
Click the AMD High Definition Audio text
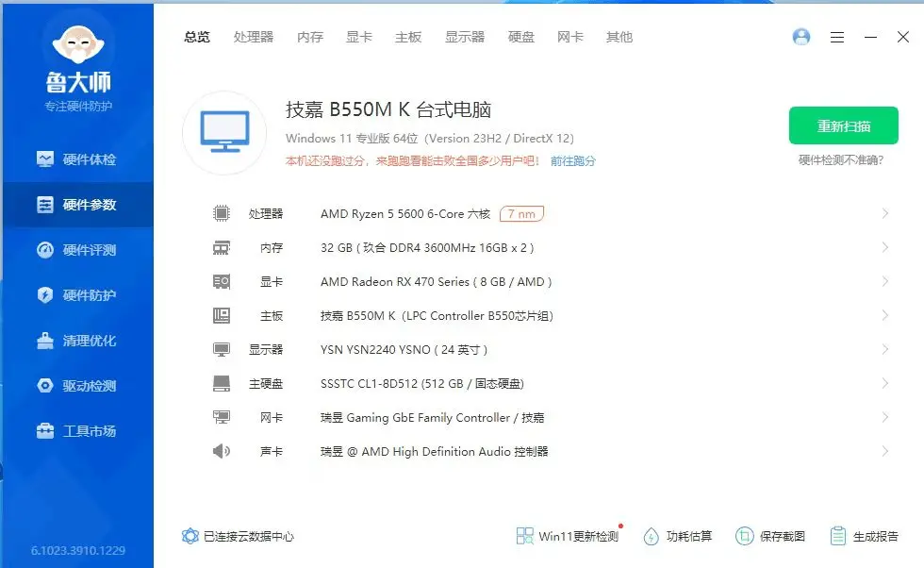(x=436, y=451)
